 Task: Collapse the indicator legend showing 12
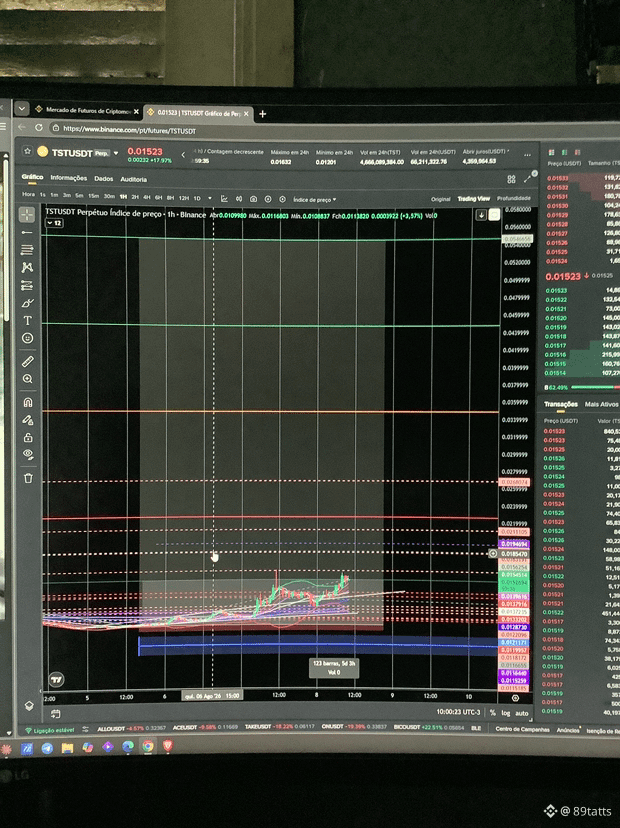[55, 223]
